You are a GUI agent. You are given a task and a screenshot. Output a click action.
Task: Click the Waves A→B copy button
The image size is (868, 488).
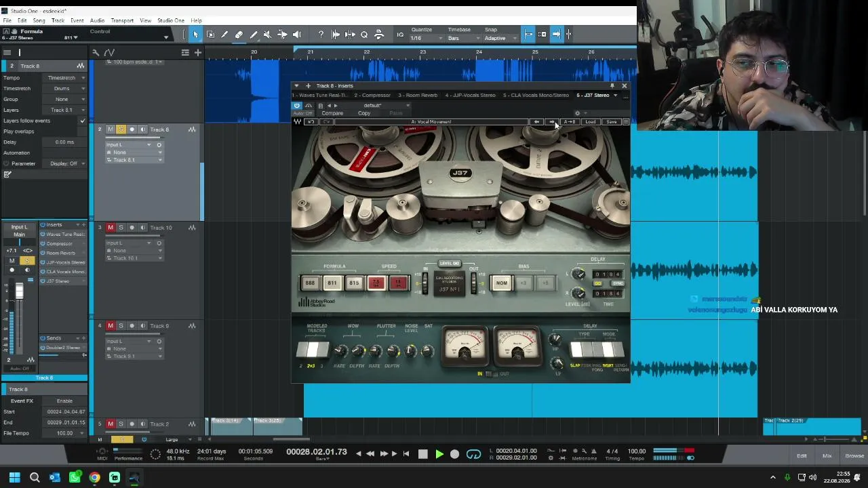point(570,122)
